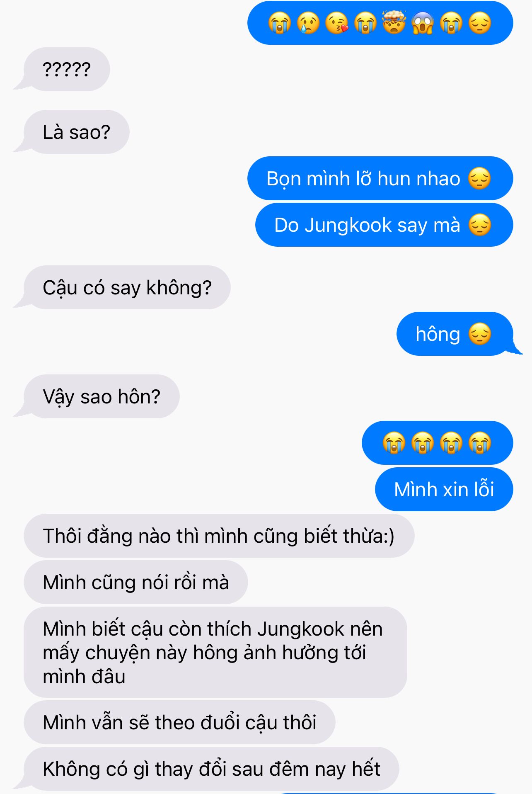Select the 'Cậu có say không?' message
This screenshot has width=532, height=794.
127,288
